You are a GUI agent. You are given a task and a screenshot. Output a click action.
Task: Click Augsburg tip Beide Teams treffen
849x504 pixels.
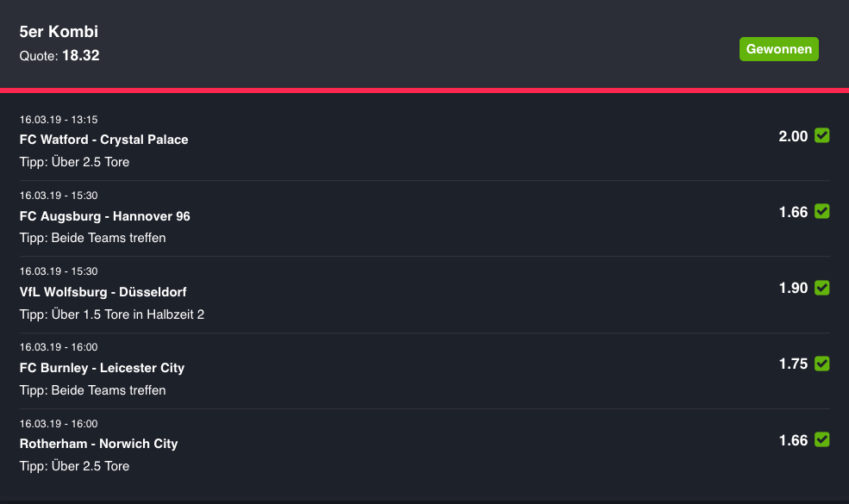92,238
